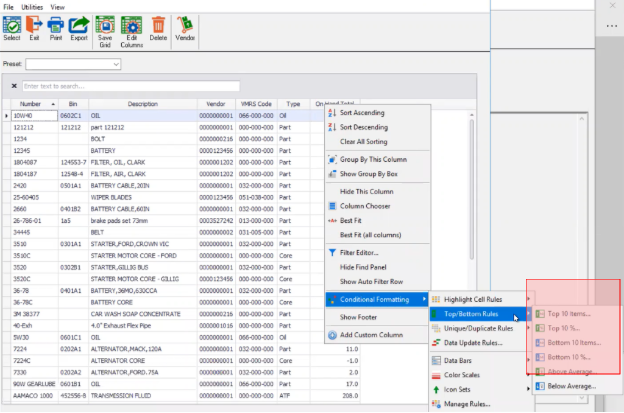Screen dimensions: 624x413
Task: Click the Exit toolbar icon
Action: point(34,25)
